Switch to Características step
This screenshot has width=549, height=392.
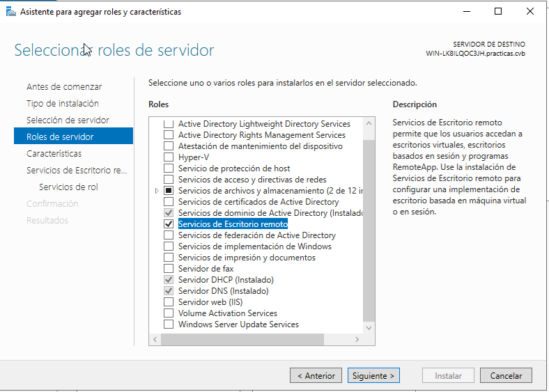(54, 154)
